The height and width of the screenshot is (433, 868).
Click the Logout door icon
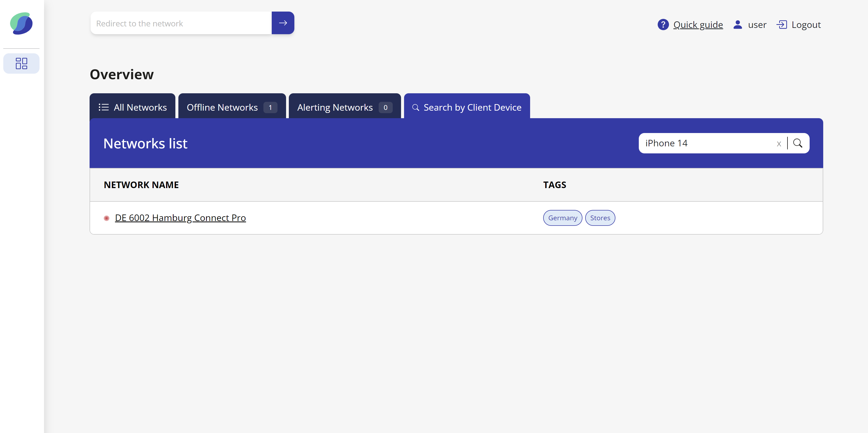tap(781, 25)
